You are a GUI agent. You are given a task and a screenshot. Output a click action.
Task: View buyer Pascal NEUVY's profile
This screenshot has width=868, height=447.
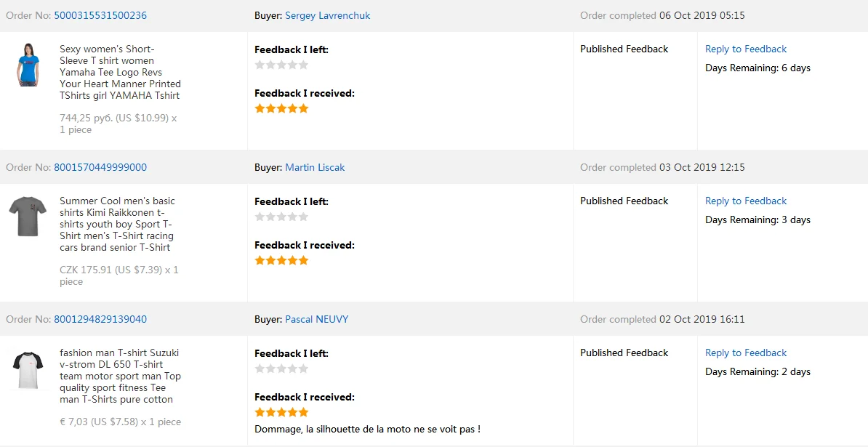coord(316,319)
